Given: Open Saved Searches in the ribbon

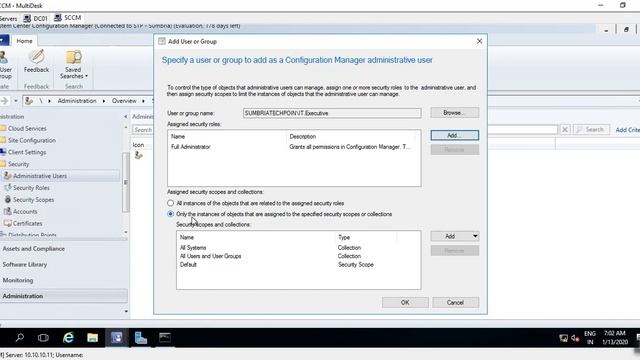Looking at the screenshot, I should tap(73, 64).
